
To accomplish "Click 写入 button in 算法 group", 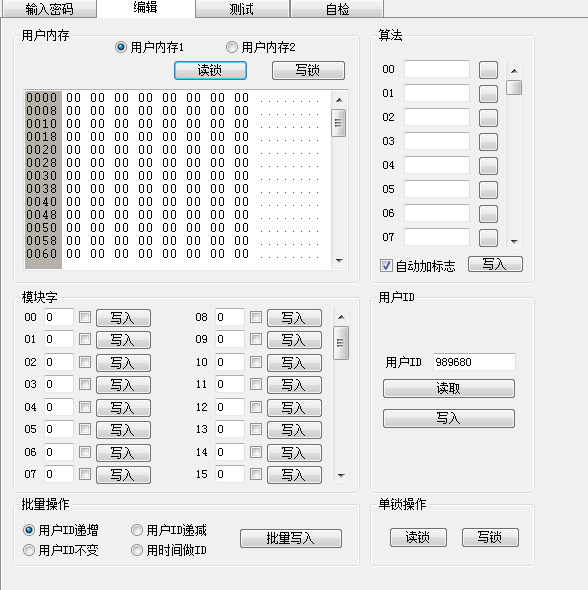I will pyautogui.click(x=495, y=264).
